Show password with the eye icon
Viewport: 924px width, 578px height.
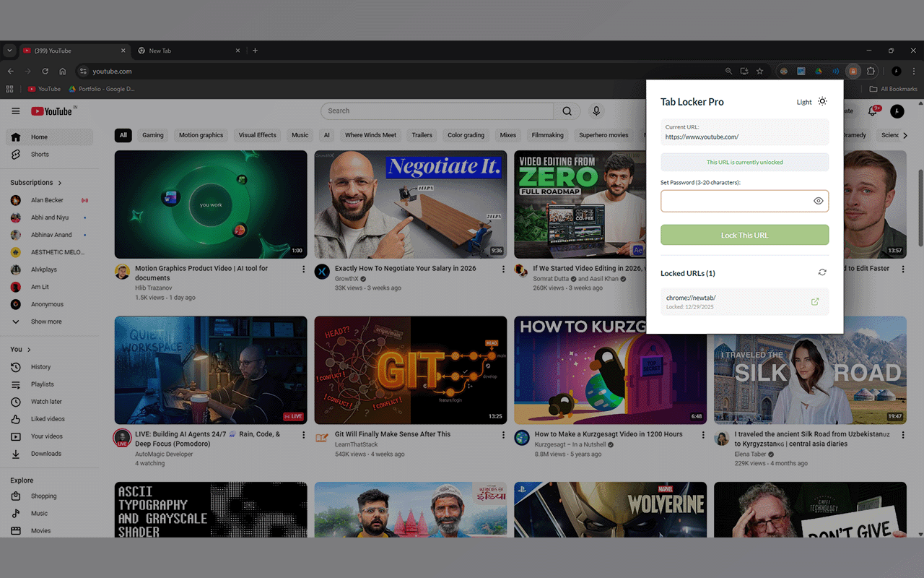coord(819,201)
